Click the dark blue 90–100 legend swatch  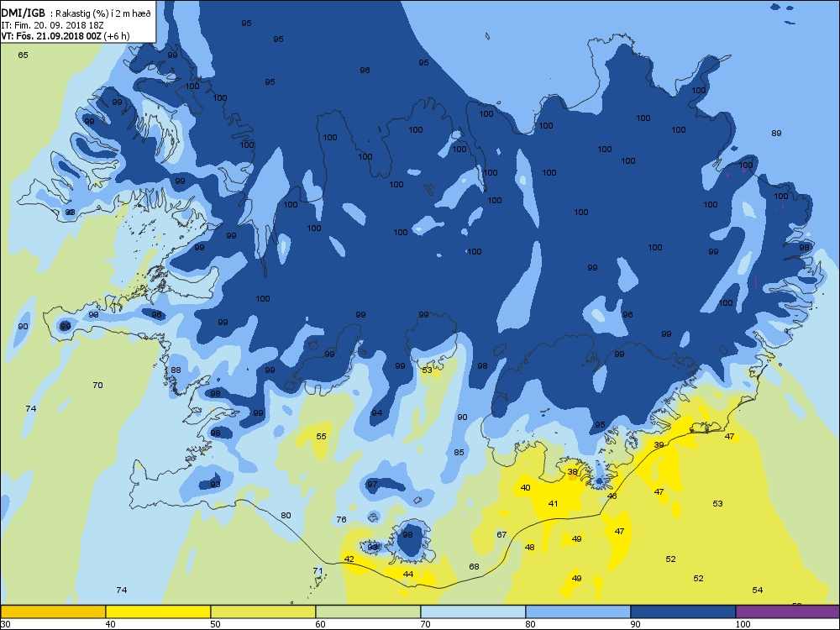683,612
